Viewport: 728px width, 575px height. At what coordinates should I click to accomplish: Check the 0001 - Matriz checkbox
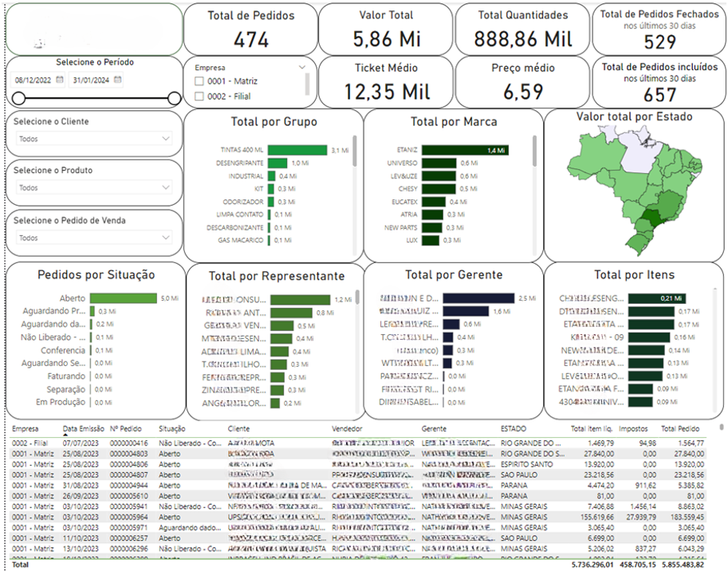(x=199, y=81)
